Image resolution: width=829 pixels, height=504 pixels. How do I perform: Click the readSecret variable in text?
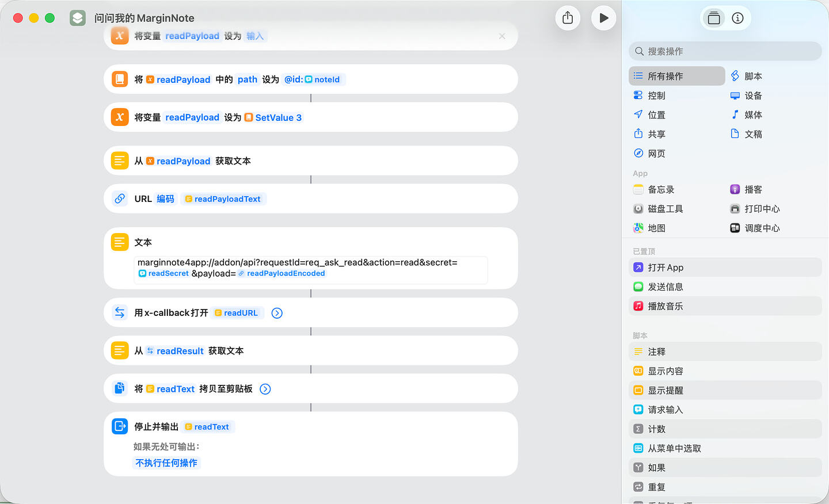(163, 273)
